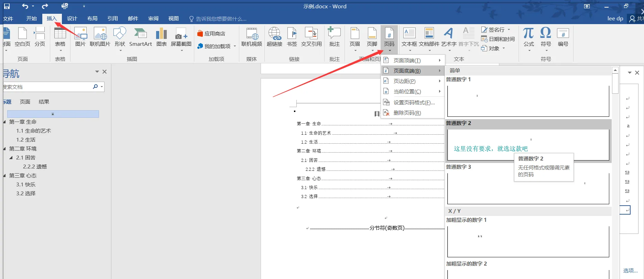The height and width of the screenshot is (279, 644).
Task: Select the 普通数字 3 page number style
Action: [528, 188]
